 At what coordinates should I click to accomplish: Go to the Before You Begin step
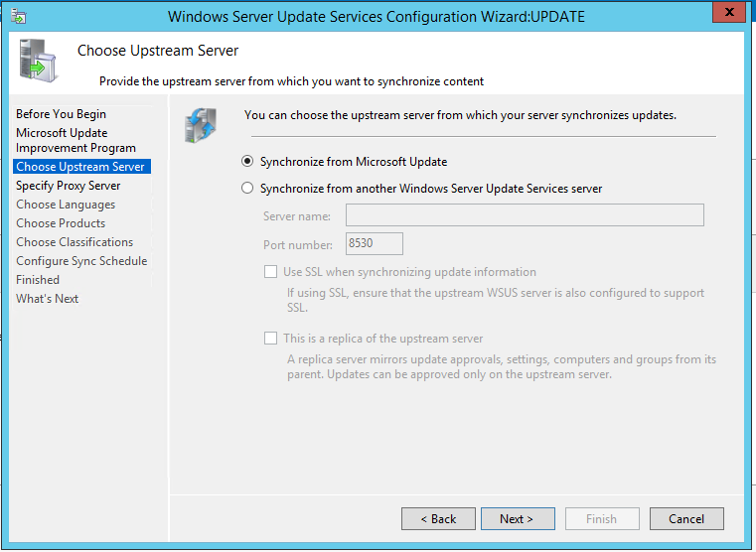point(61,114)
